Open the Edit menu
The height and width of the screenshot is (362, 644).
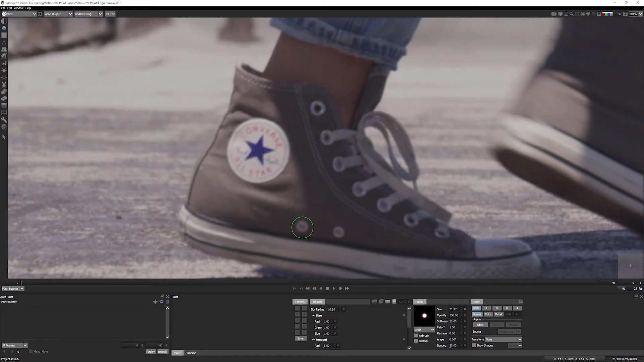coord(10,8)
